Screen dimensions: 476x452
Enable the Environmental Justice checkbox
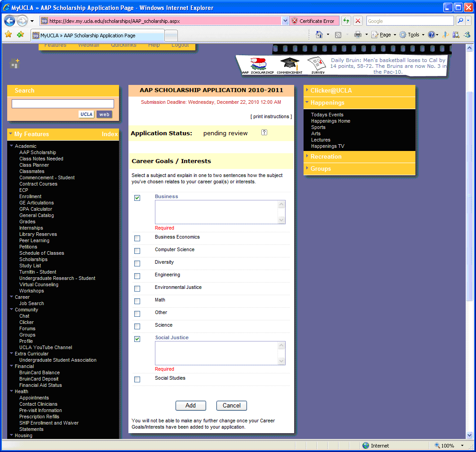pos(137,288)
